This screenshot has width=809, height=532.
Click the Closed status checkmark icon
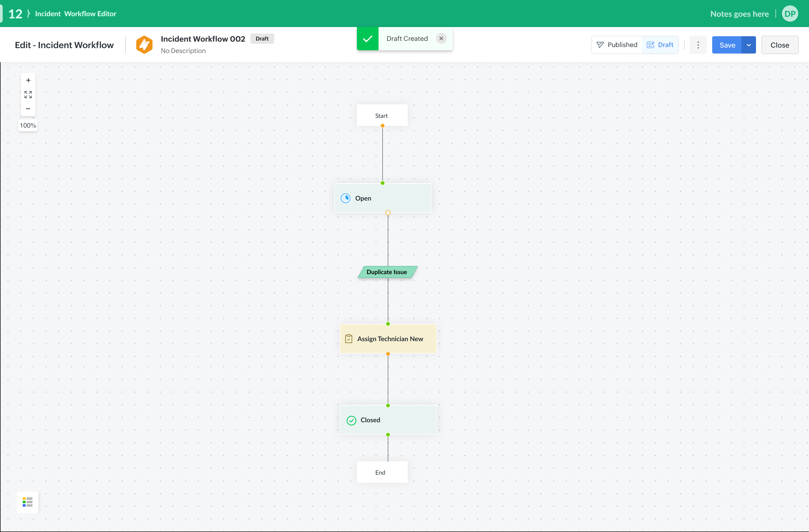[x=351, y=420]
